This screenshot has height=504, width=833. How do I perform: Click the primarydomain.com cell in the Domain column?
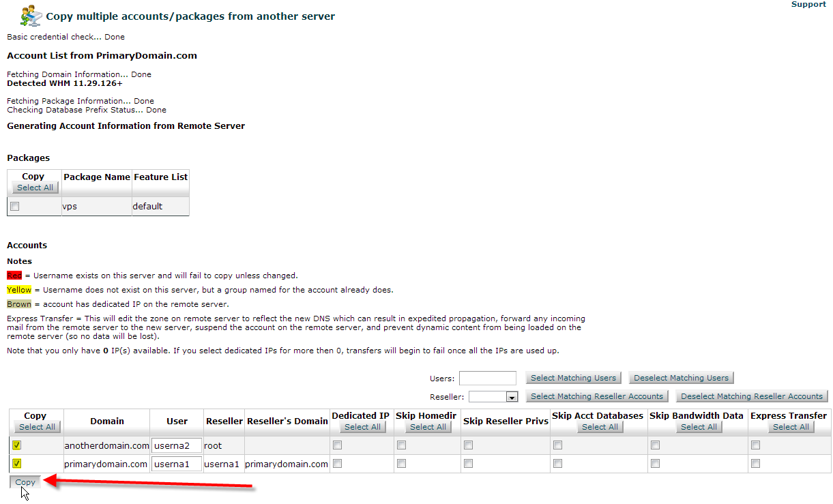pos(106,464)
